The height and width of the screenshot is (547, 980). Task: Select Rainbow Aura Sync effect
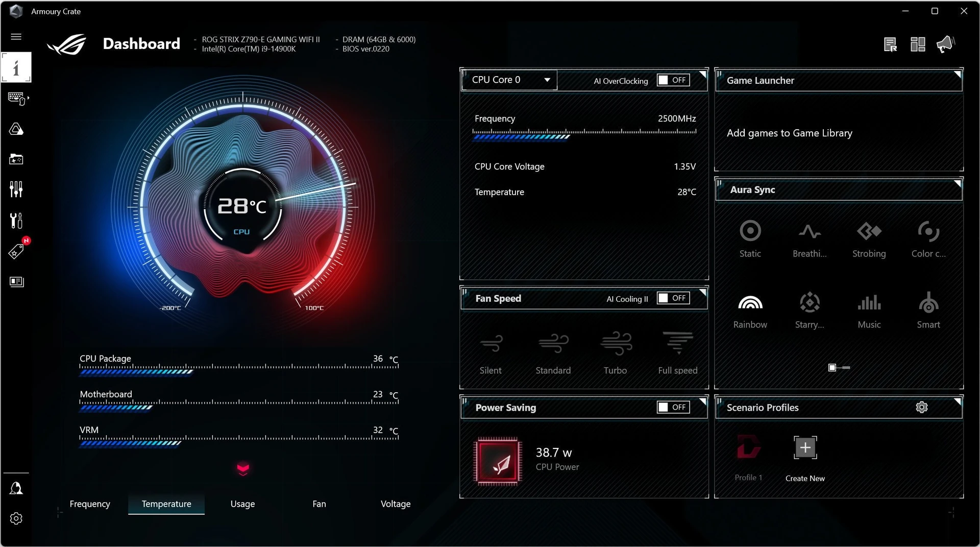pos(750,310)
